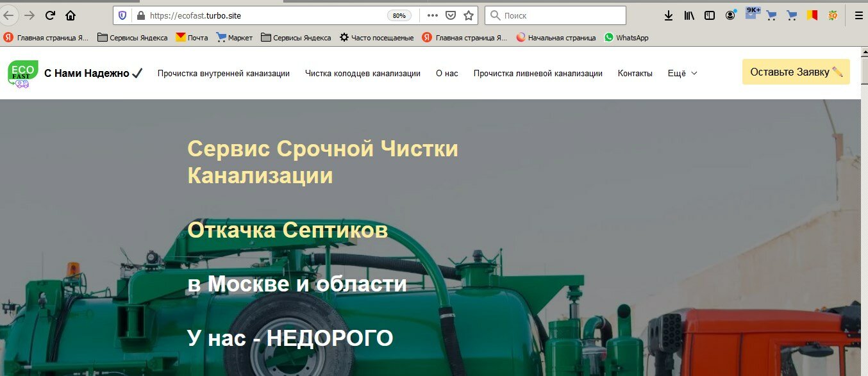Click the в Москве и области text
The image size is (868, 376).
[x=297, y=284]
